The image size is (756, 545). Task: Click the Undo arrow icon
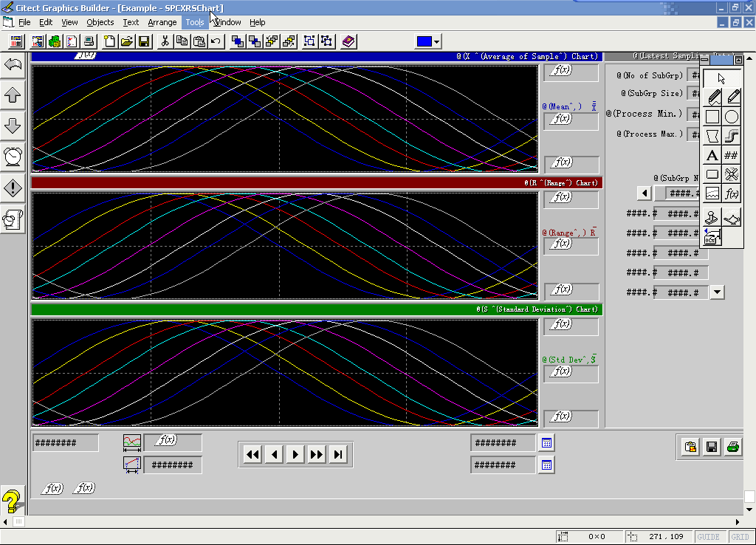click(x=216, y=41)
